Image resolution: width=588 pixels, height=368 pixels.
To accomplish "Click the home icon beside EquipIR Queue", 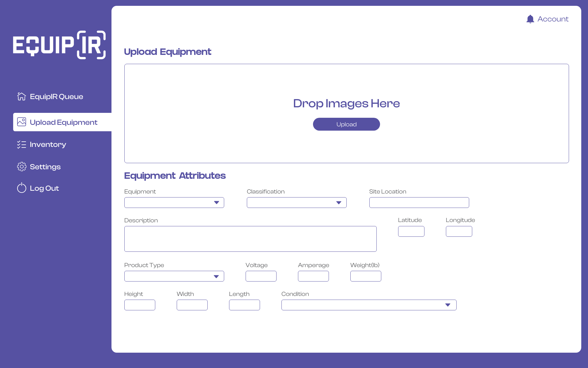I will click(x=21, y=96).
